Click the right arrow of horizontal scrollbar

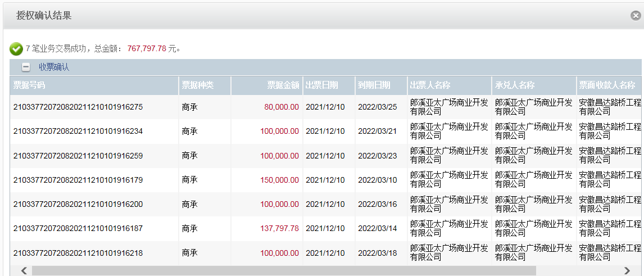click(x=627, y=271)
